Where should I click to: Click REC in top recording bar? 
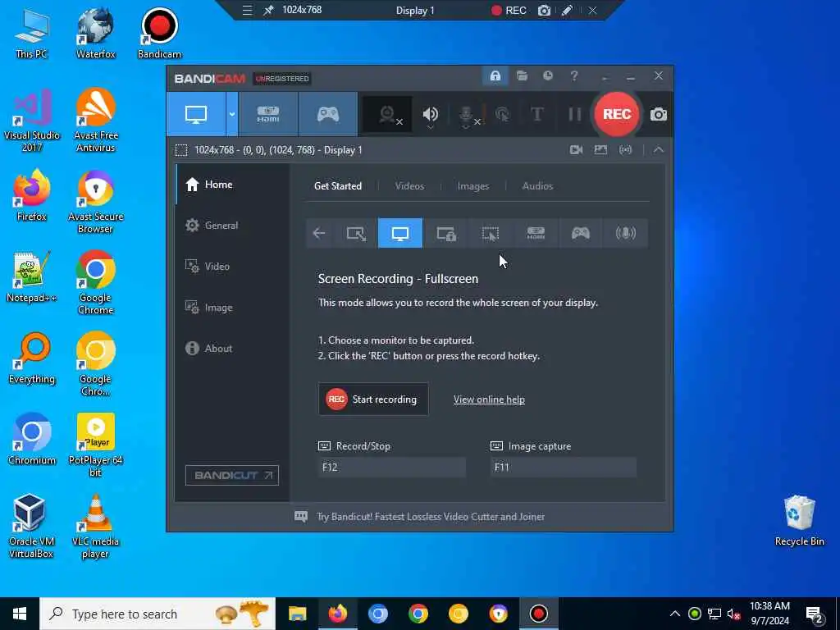click(x=509, y=10)
